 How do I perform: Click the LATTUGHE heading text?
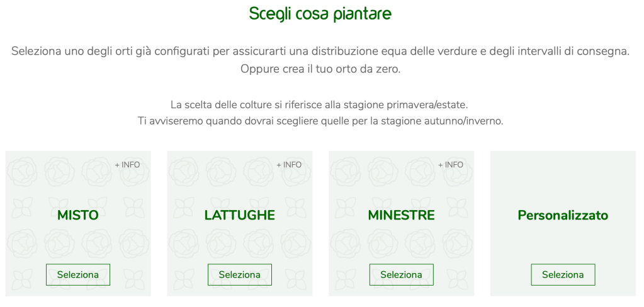tap(239, 215)
